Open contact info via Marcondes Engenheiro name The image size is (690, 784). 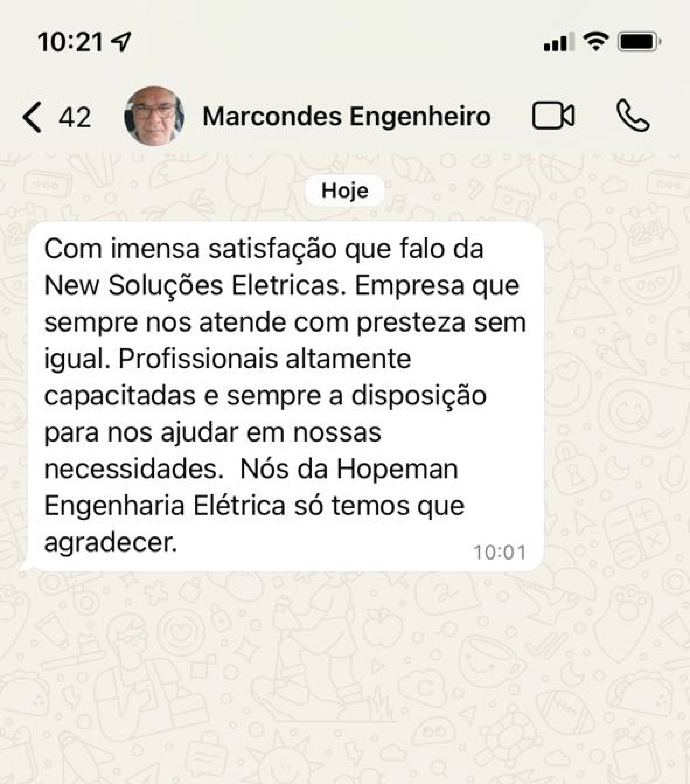coord(346,116)
